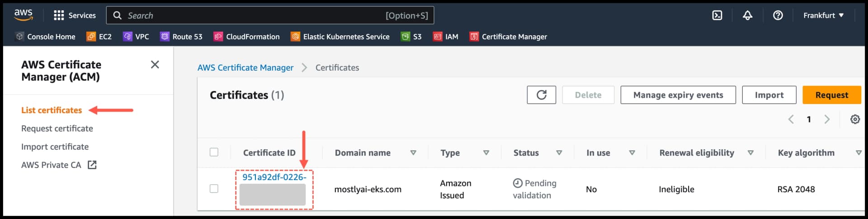
Task: Open AWS Private CA external link
Action: [x=59, y=165]
